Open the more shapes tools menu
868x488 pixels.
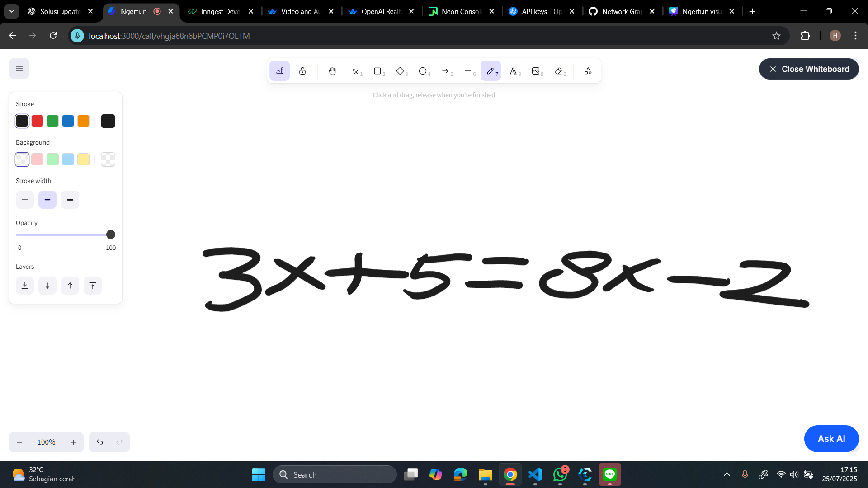pos(588,71)
